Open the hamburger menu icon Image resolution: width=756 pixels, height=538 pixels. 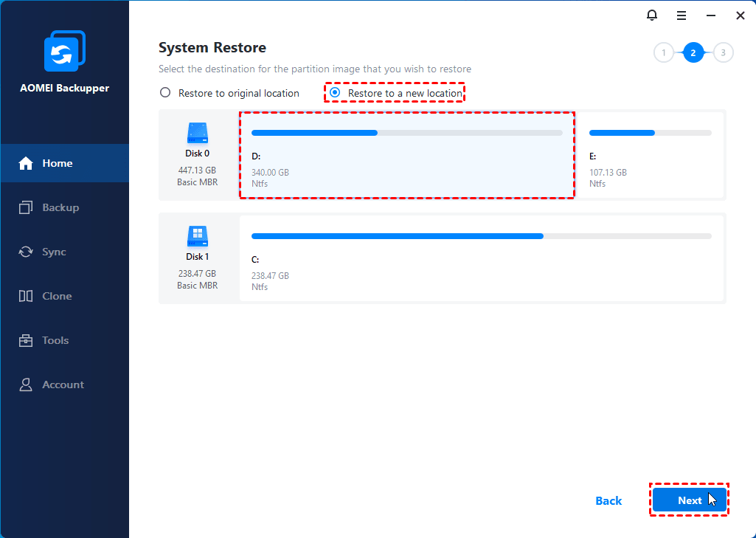click(x=682, y=15)
